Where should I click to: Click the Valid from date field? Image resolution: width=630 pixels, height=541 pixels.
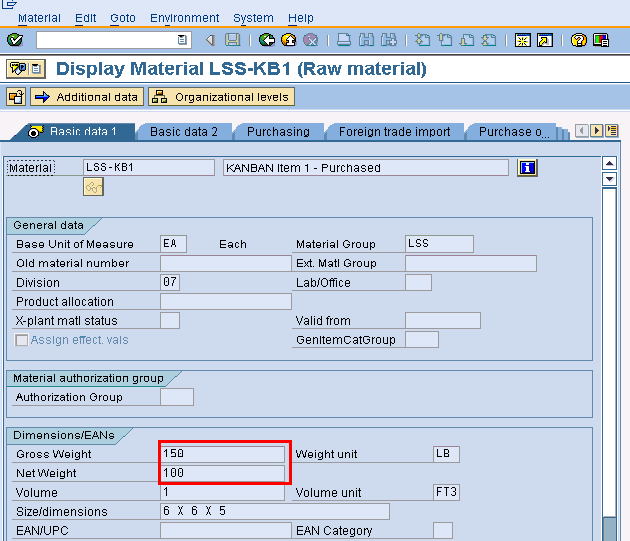point(443,320)
